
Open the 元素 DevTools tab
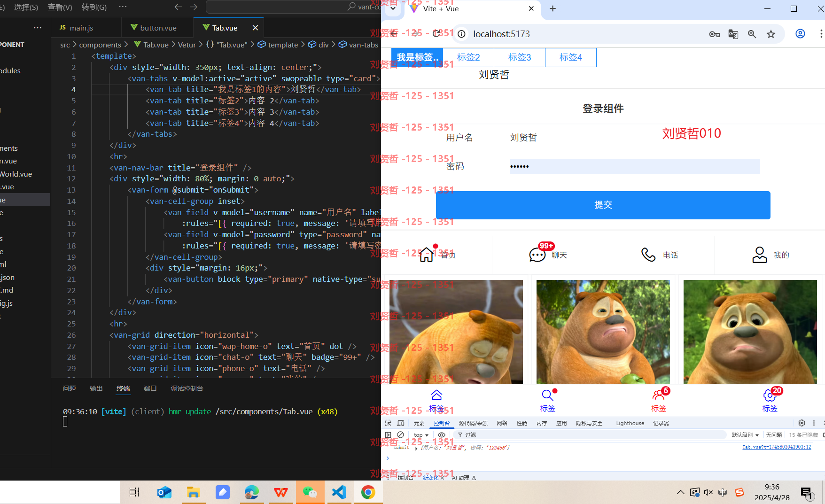coord(419,423)
